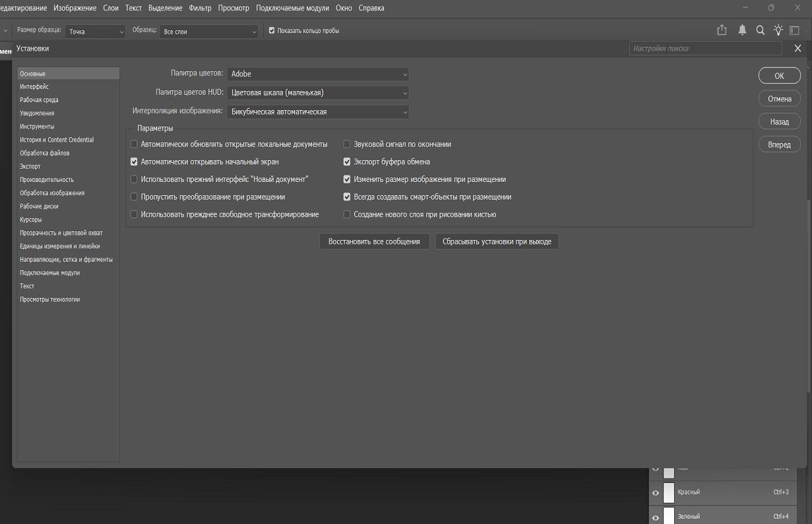Enable Автоматически обновлять открытые локальные документы

tap(134, 144)
